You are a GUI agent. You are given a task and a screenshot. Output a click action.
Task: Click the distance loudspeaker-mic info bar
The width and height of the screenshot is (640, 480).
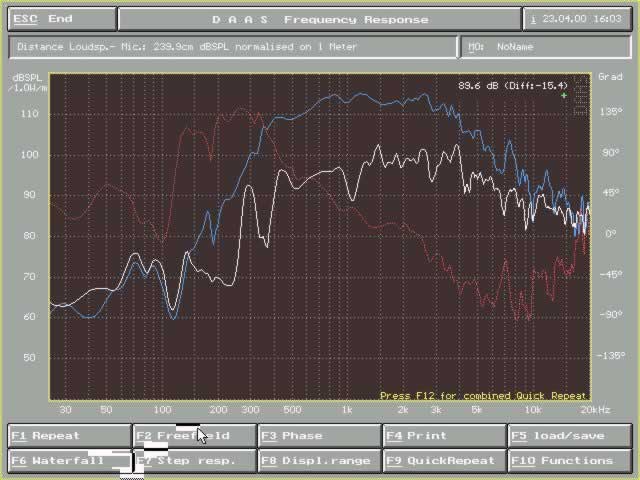point(233,46)
